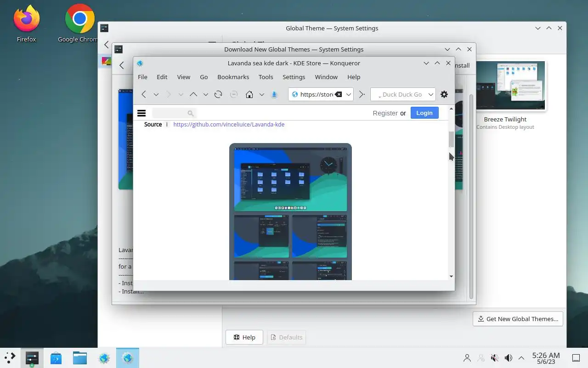This screenshot has width=588, height=368.
Task: Go to Konqueror home page
Action: click(x=249, y=94)
